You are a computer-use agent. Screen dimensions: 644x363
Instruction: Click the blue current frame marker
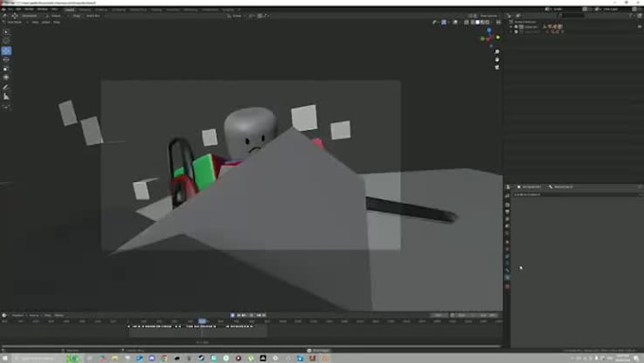click(x=202, y=321)
